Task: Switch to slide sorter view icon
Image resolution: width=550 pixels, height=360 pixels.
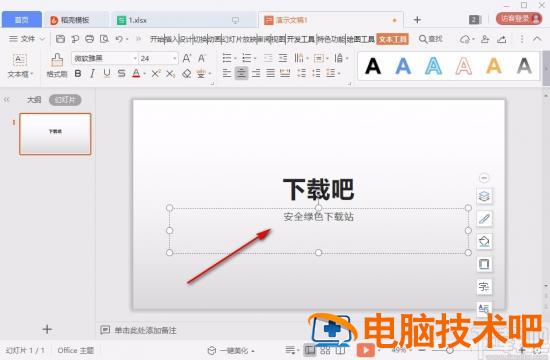Action: coord(325,350)
